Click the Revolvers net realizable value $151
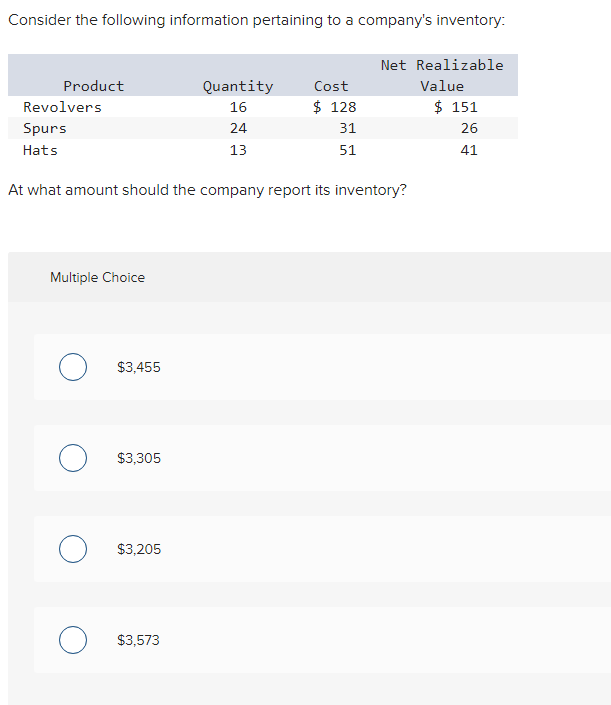The height and width of the screenshot is (705, 611). (455, 107)
